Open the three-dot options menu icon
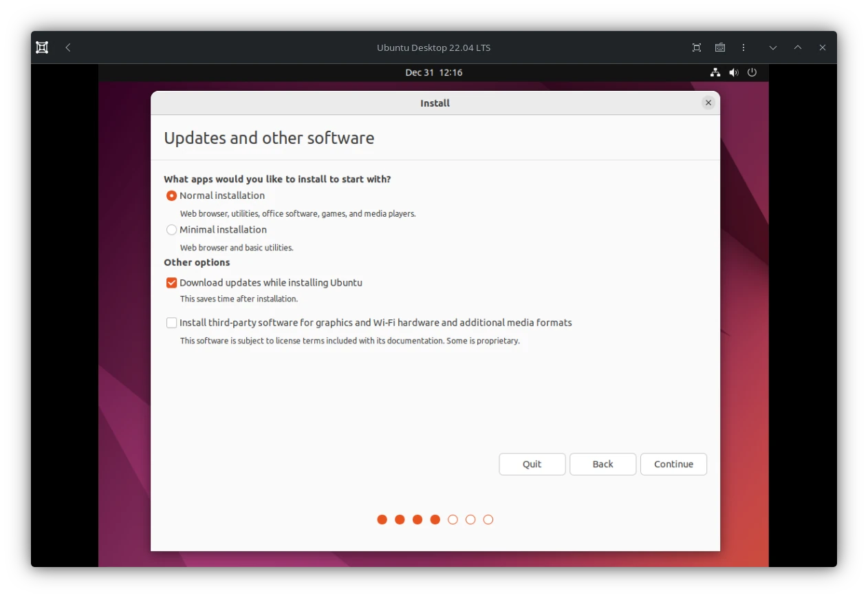 [744, 47]
